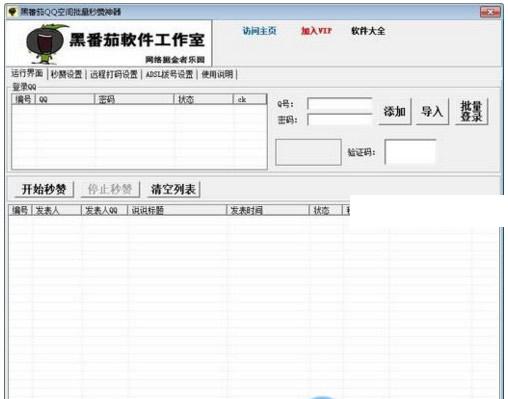Focus the 验证码 input box

coord(410,152)
